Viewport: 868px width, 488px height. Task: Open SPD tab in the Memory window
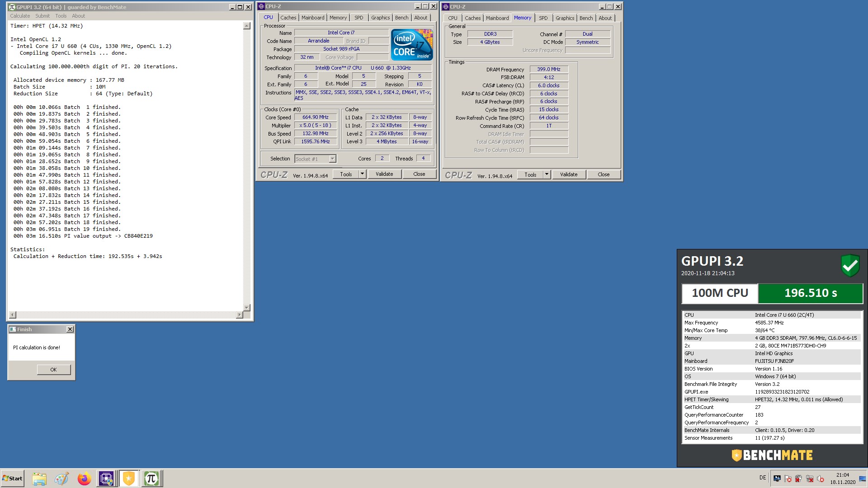pyautogui.click(x=543, y=18)
